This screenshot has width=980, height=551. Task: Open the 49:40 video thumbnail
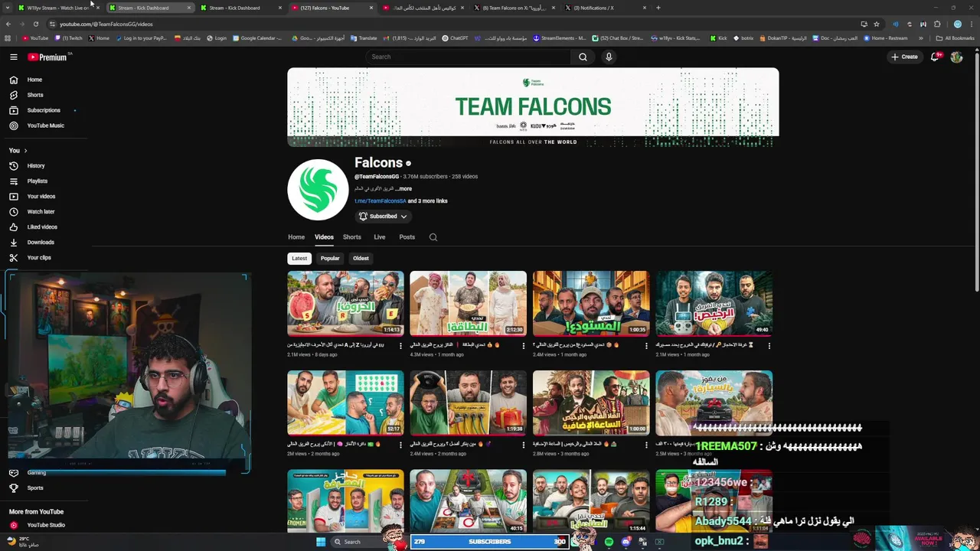click(714, 304)
